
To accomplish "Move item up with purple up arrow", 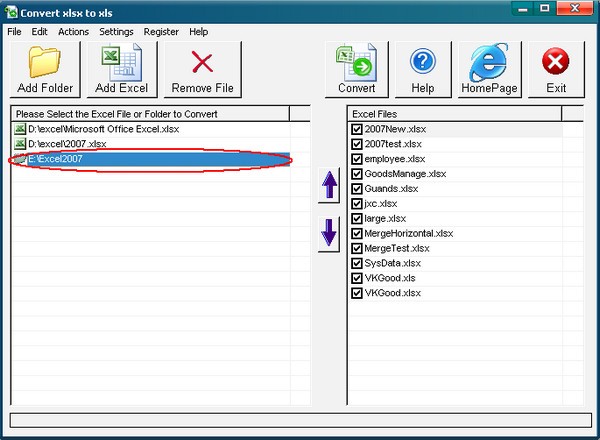I will 329,185.
